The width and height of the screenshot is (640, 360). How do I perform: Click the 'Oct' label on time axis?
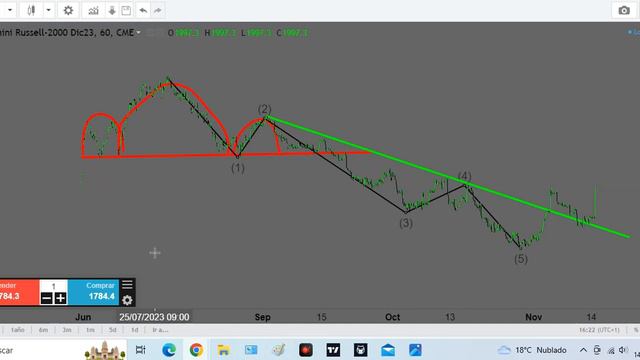(x=392, y=317)
